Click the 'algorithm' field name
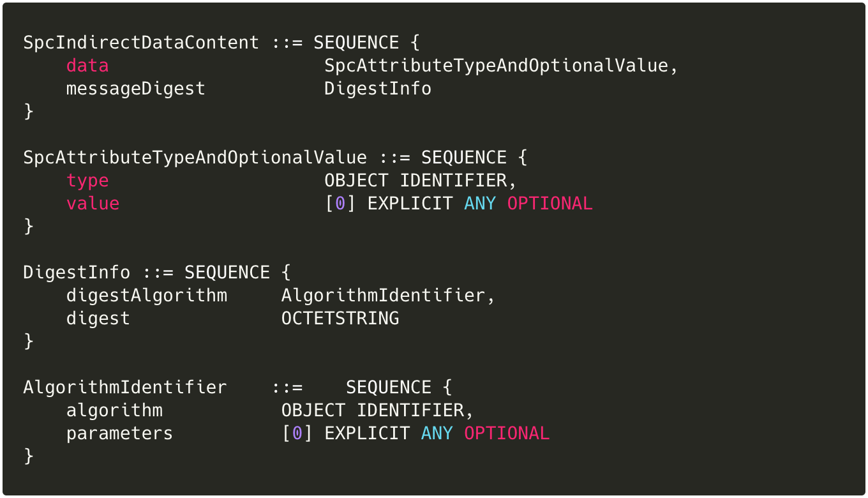Screen dimensions: 868x498 click(x=114, y=411)
